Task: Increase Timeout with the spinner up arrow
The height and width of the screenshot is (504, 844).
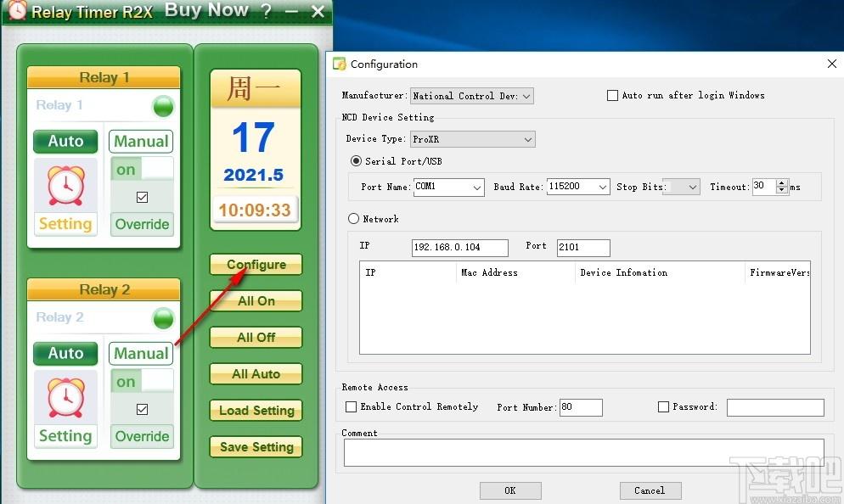Action: coord(782,183)
